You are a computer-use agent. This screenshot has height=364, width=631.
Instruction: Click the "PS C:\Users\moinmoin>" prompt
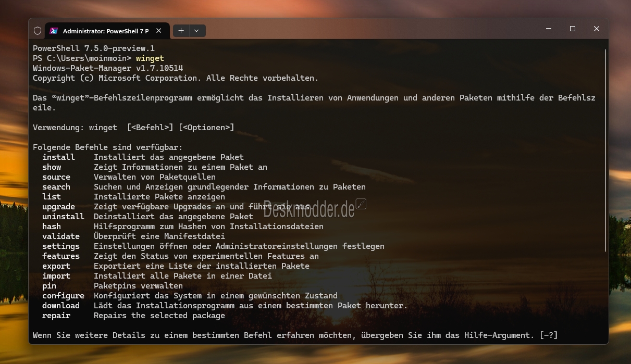(82, 58)
